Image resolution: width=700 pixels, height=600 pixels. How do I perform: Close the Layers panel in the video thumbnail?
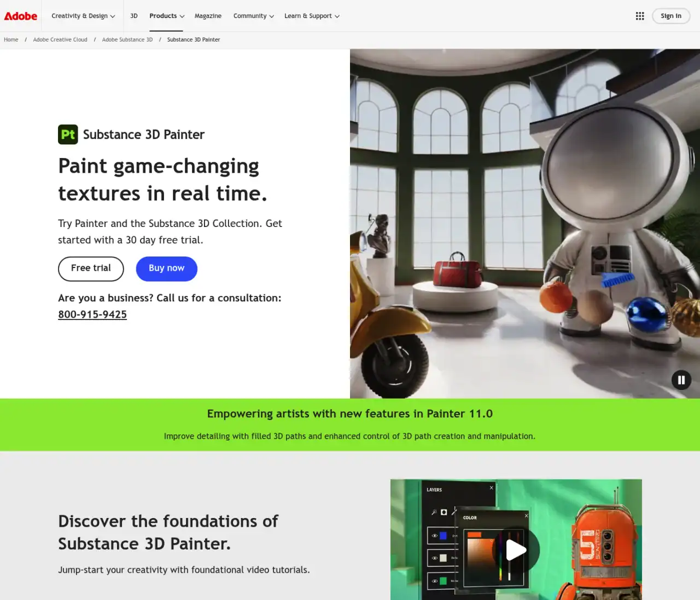(x=491, y=488)
